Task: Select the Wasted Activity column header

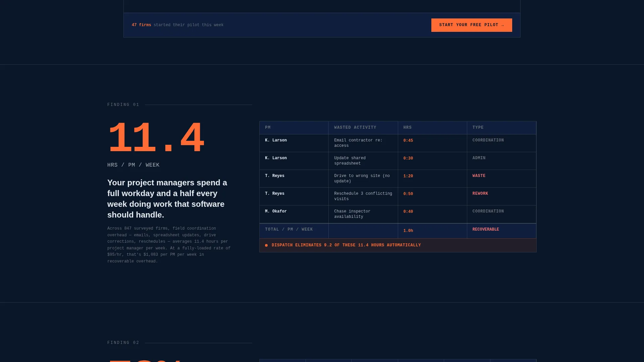Action: pos(363,128)
